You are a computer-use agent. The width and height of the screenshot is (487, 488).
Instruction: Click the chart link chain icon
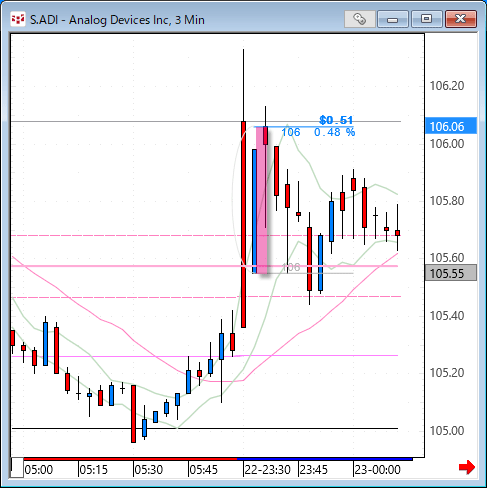click(x=359, y=19)
